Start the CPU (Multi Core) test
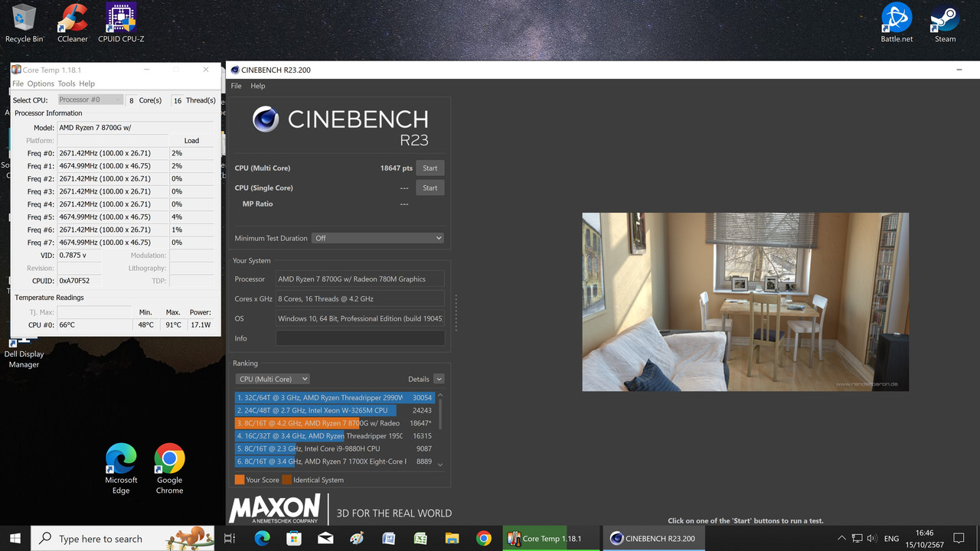 coord(430,168)
